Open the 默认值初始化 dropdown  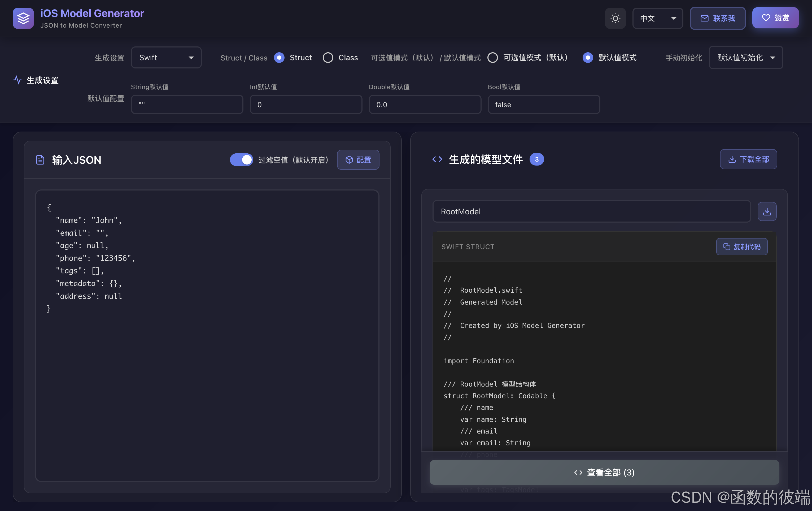745,57
